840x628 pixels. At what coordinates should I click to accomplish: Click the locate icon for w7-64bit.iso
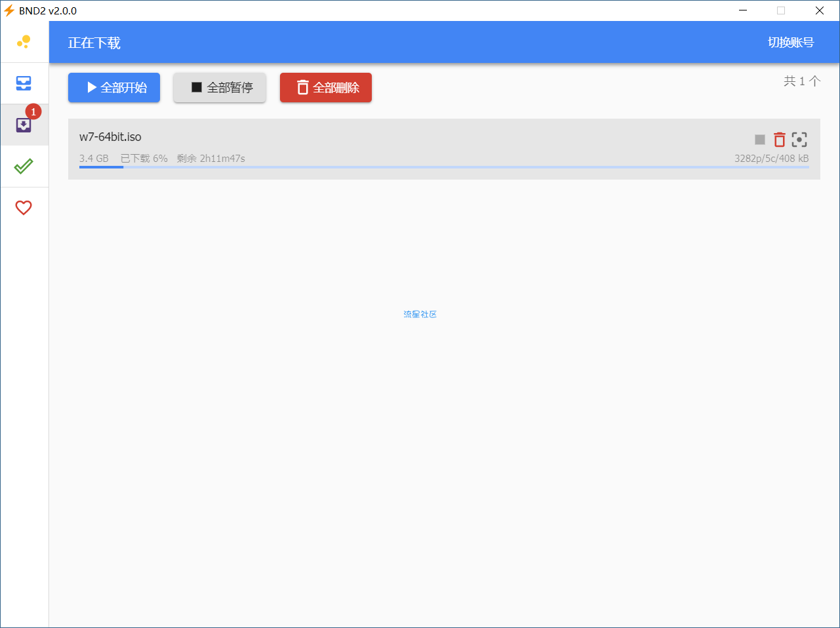click(x=799, y=140)
